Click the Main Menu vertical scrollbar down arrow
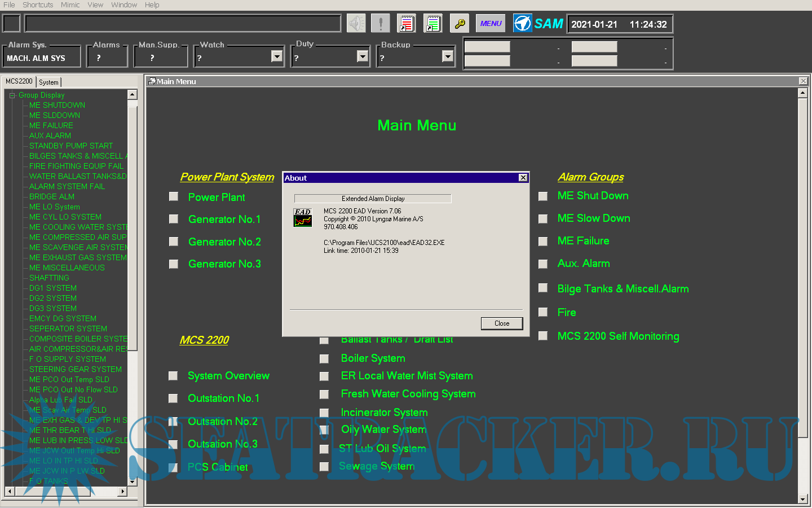This screenshot has height=508, width=812. [803, 499]
